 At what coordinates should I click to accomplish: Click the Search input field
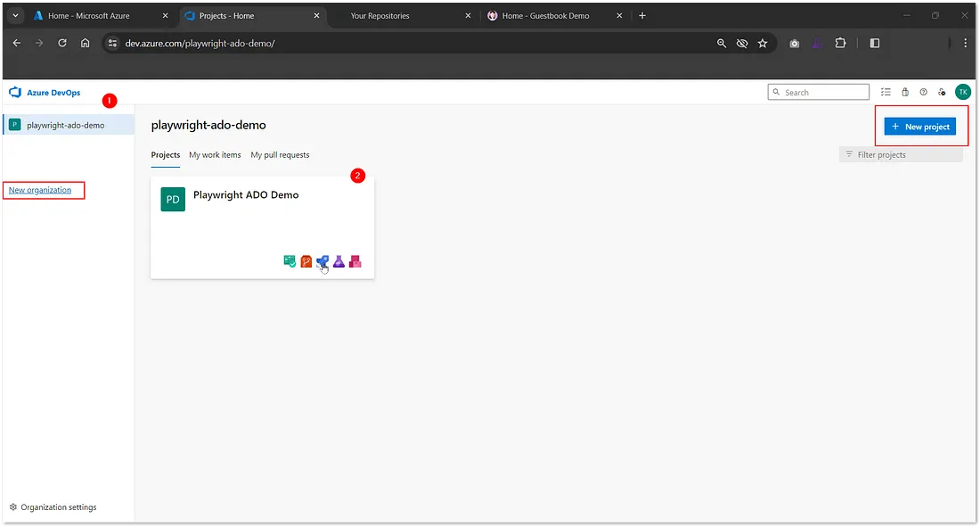819,92
